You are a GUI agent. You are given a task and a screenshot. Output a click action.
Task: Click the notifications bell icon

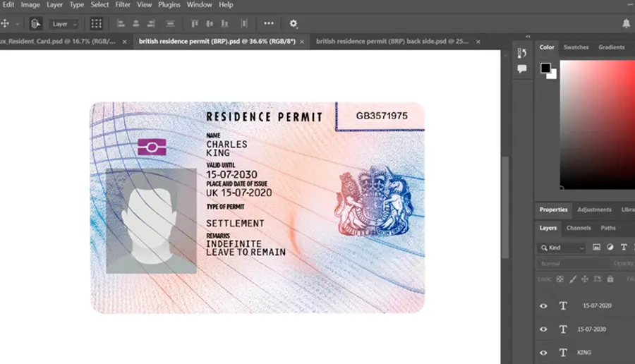tap(626, 24)
